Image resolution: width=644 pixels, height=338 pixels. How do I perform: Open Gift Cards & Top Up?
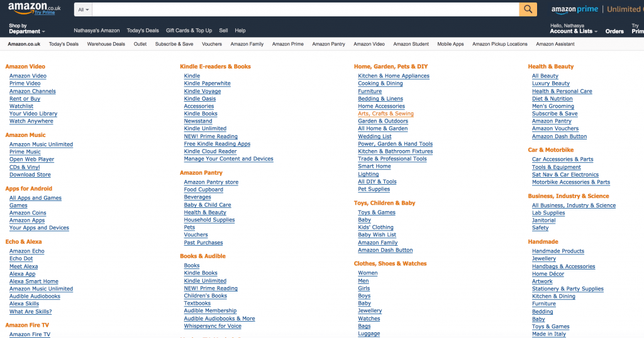[x=189, y=30]
